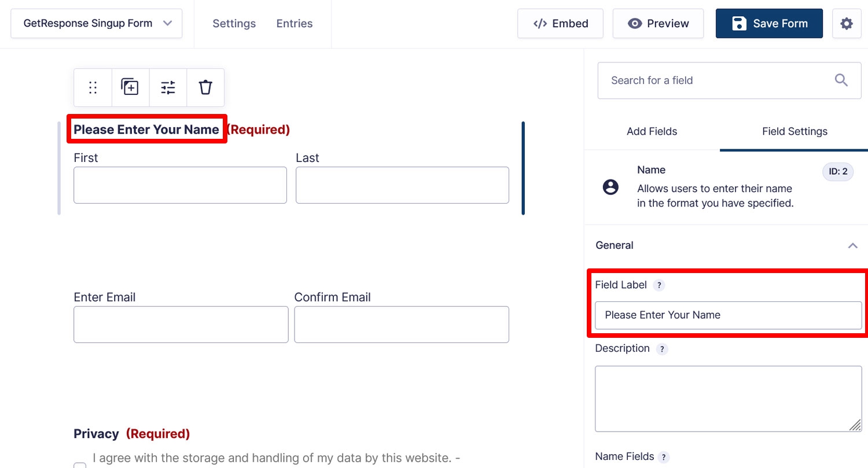Open the Settings menu item
868x468 pixels.
[234, 24]
